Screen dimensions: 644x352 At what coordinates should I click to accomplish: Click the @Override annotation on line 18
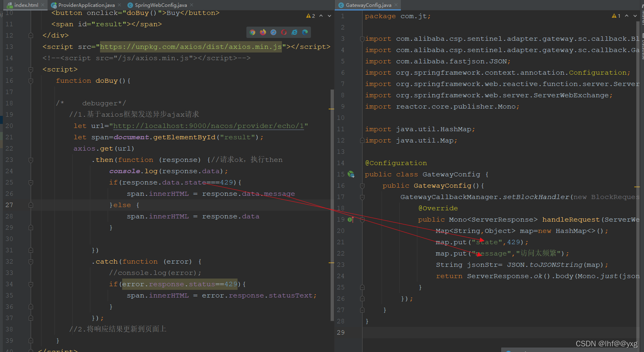[x=438, y=208]
